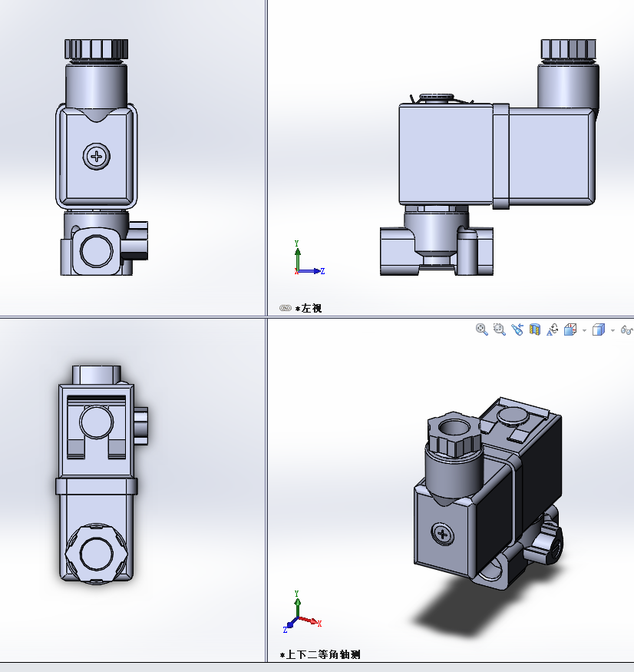This screenshot has width=634, height=672.
Task: Click the Display Style shaded cube icon
Action: point(599,329)
